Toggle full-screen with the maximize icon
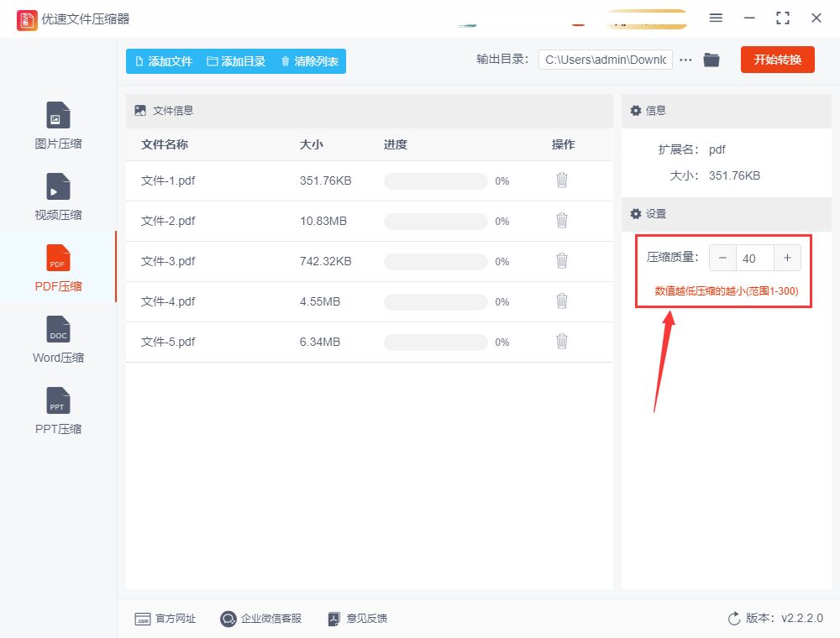 point(783,18)
